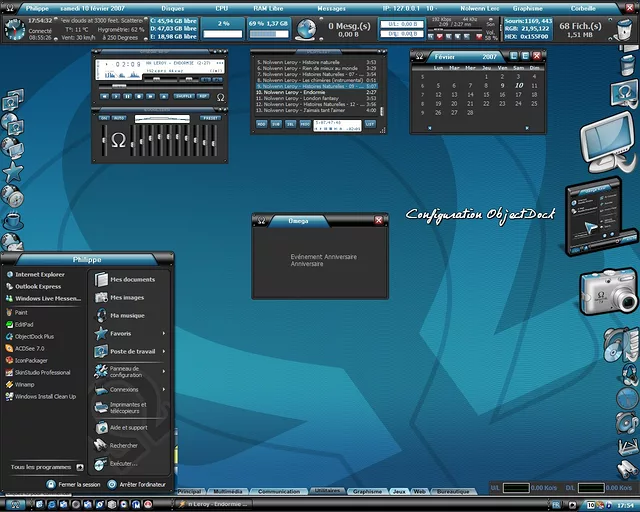The width and height of the screenshot is (640, 512).
Task: Switch to the Multimédia dock tab
Action: 227,492
